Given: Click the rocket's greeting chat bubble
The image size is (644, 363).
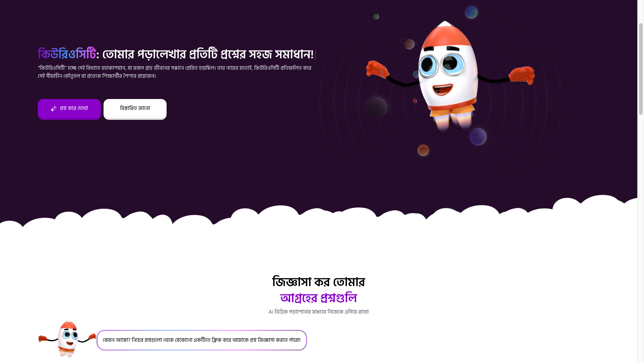Looking at the screenshot, I should [202, 340].
